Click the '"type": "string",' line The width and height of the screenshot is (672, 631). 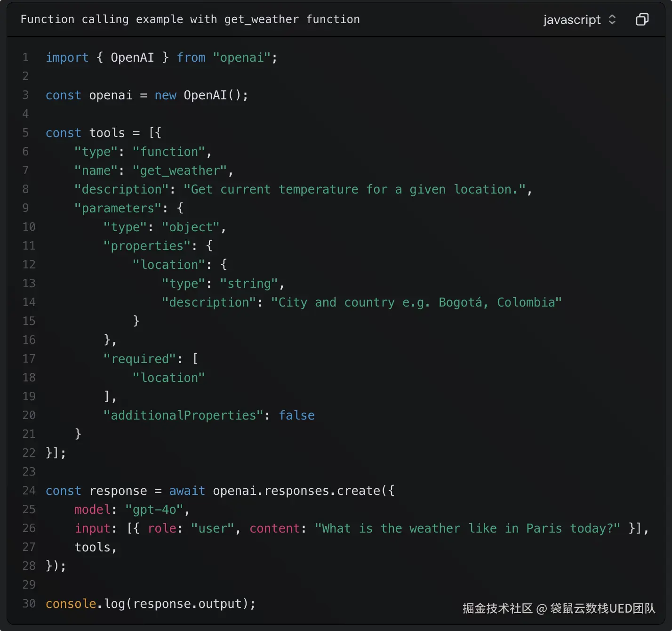pos(223,283)
